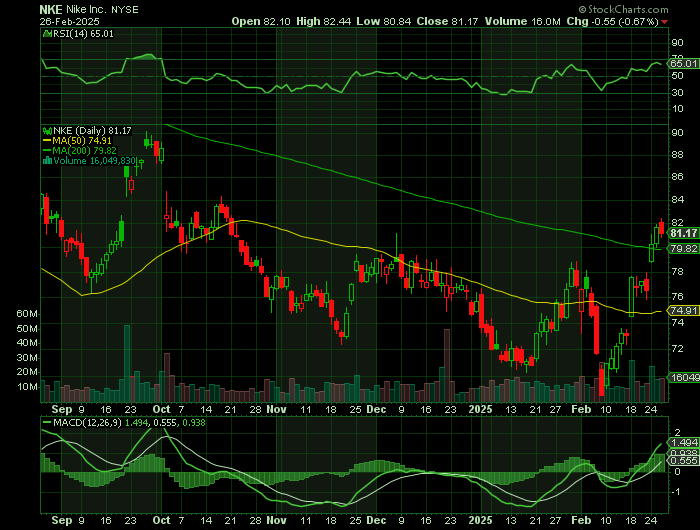Click the 65.01 RSI value tag on right axis
700x530 pixels.
point(683,63)
